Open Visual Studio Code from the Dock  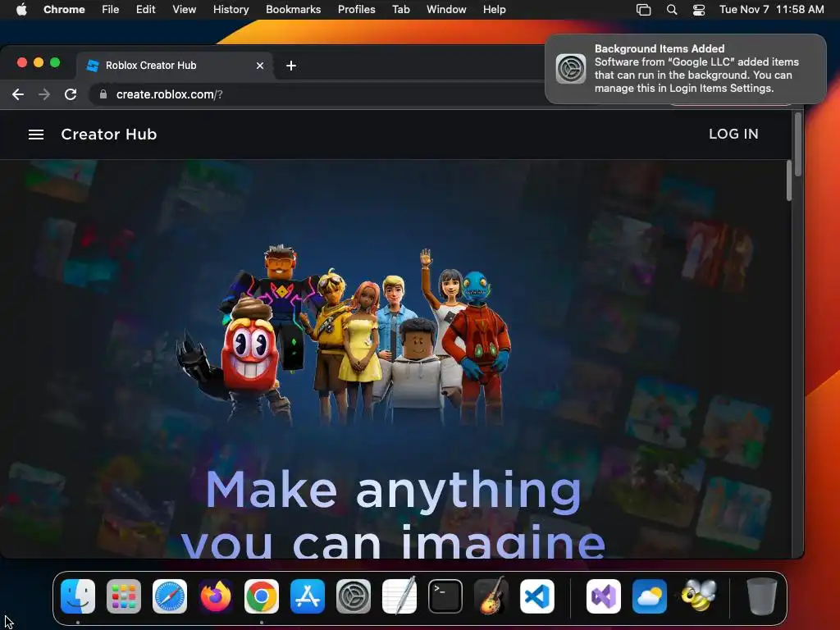(537, 596)
